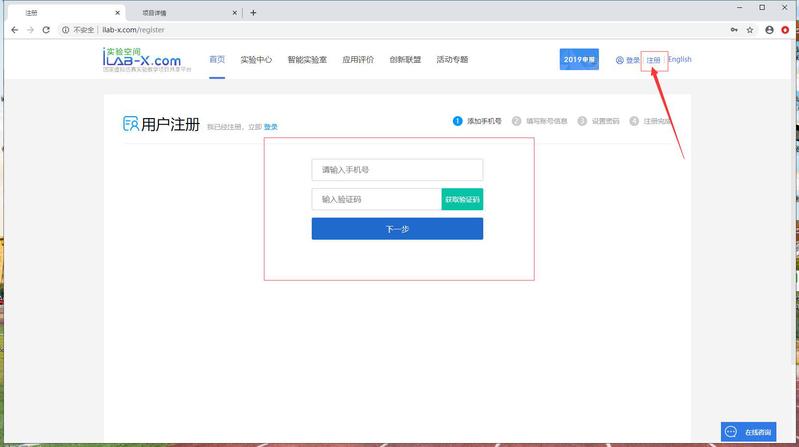This screenshot has height=447, width=799.
Task: Click the 登录 link in header
Action: pyautogui.click(x=632, y=60)
